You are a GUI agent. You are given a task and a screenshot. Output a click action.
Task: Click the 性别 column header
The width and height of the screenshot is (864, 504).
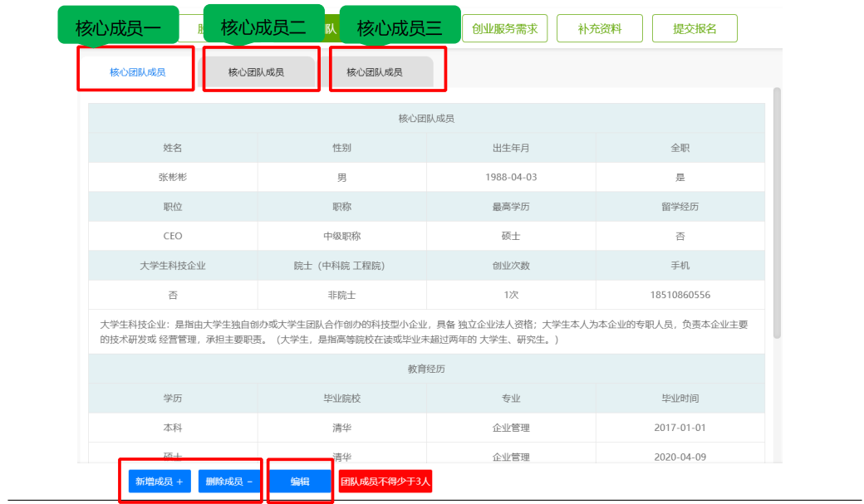point(341,148)
